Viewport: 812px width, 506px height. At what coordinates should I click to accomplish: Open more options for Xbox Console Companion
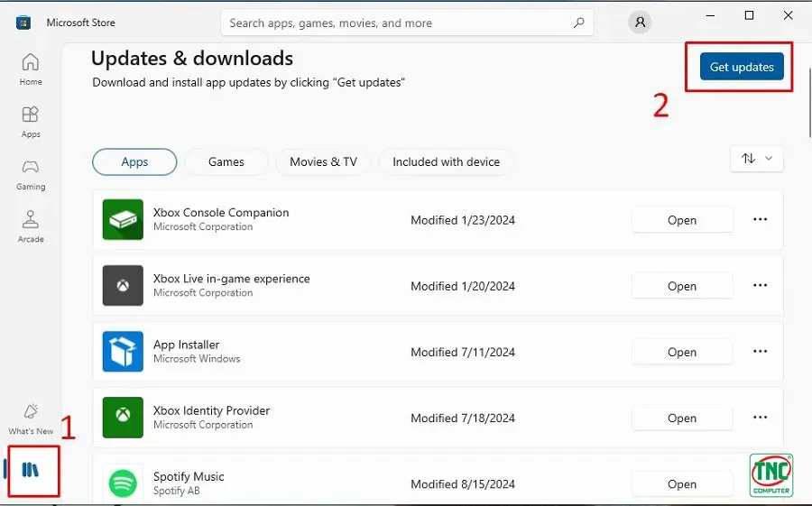(760, 219)
